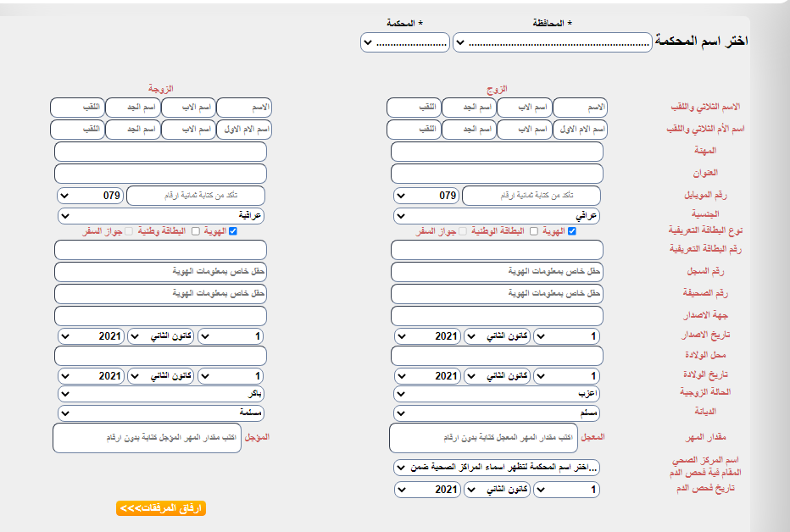The image size is (790, 532).
Task: Select the wife's birth date month dropdown
Action: pyautogui.click(x=161, y=376)
